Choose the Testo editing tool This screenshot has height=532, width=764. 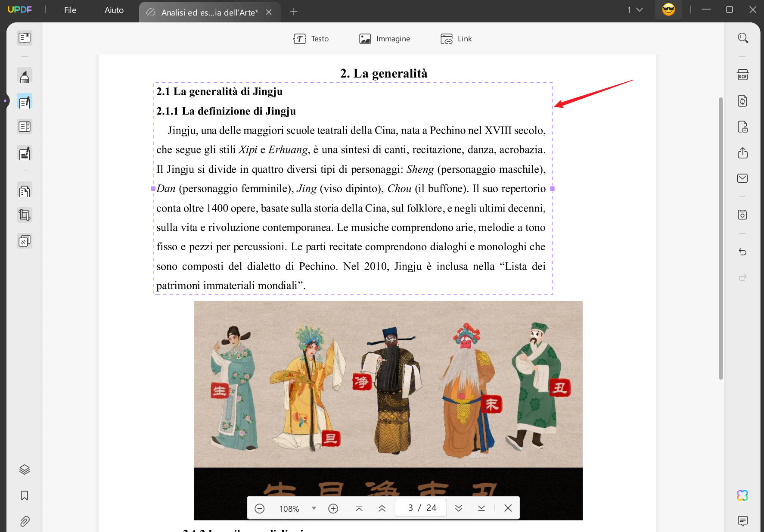pos(311,39)
